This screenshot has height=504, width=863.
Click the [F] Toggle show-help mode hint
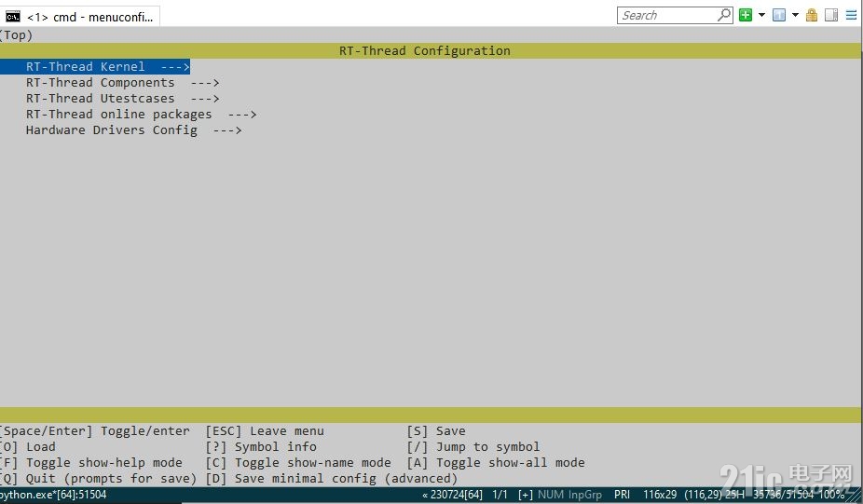coord(91,463)
